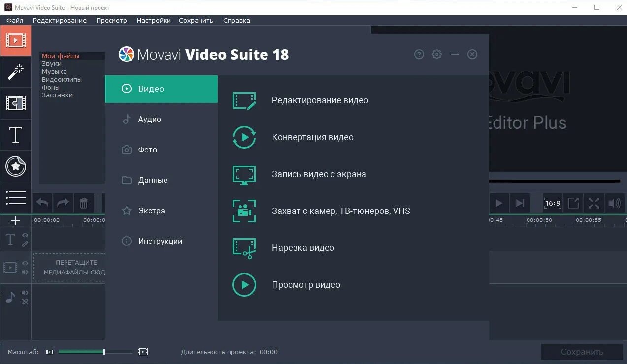
Task: Open the Просмотр menu
Action: (112, 21)
